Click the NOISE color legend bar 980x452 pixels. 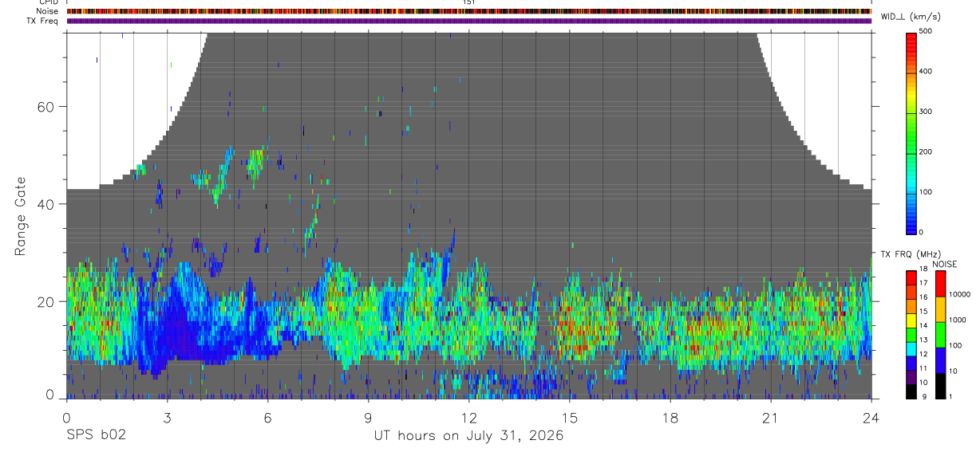coord(942,334)
